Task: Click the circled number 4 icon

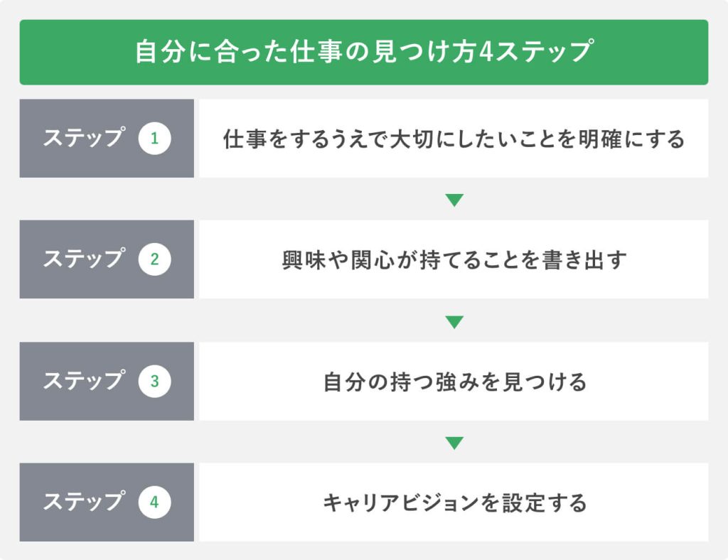Action: pos(154,502)
